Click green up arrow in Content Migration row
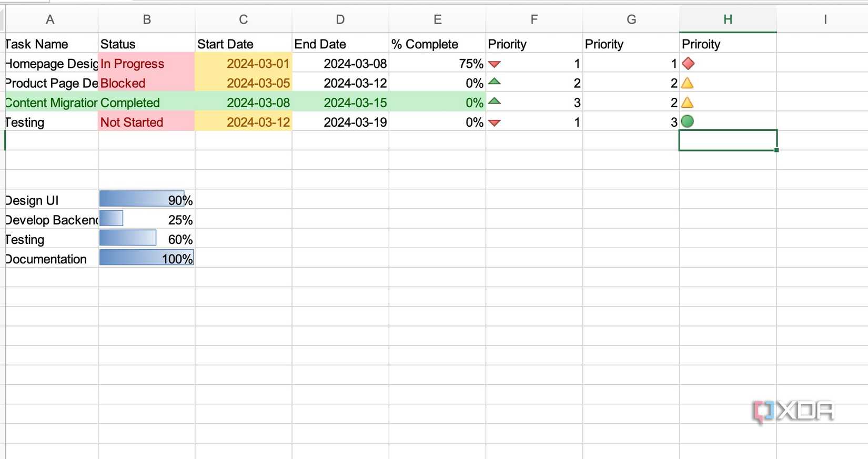The image size is (868, 459). (494, 101)
